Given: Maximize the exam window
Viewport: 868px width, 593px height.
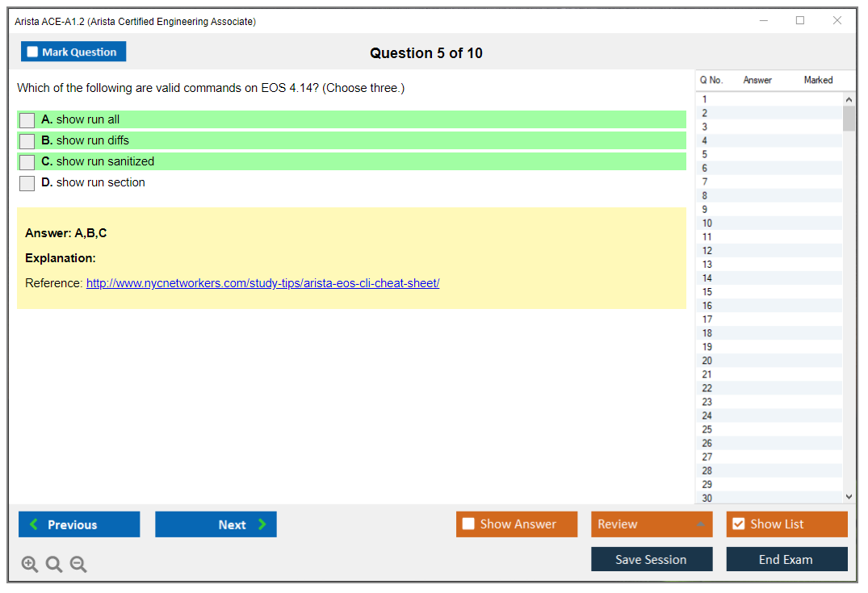Looking at the screenshot, I should tap(800, 21).
